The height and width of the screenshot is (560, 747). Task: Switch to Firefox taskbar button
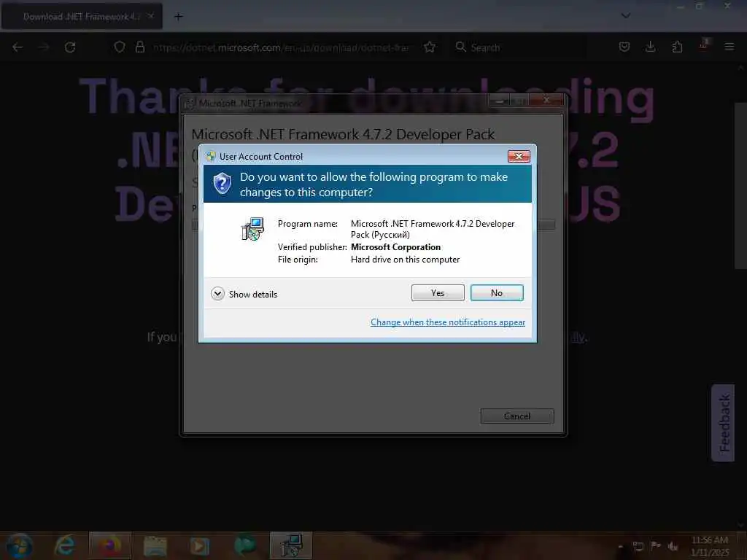109,545
